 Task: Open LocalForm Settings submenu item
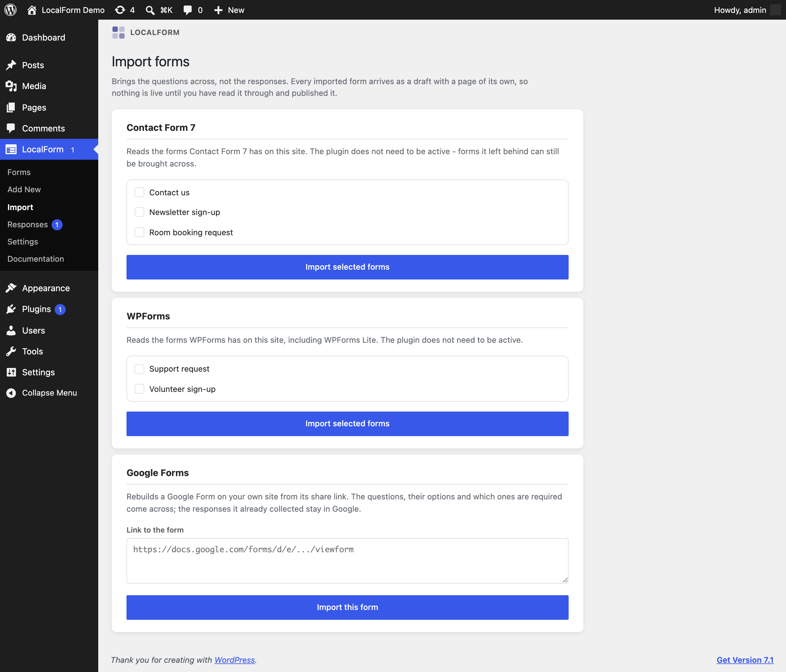tap(23, 242)
